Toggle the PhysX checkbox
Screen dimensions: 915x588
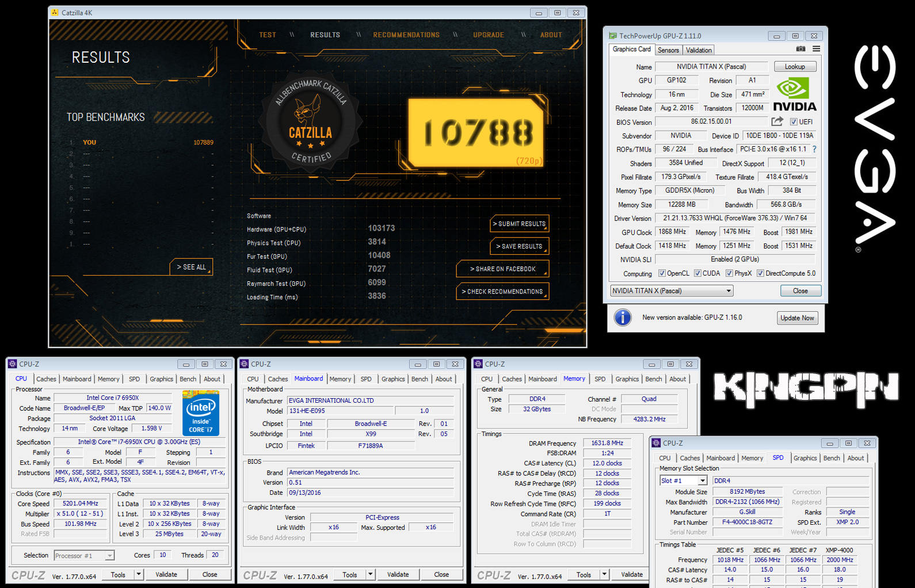pyautogui.click(x=729, y=273)
